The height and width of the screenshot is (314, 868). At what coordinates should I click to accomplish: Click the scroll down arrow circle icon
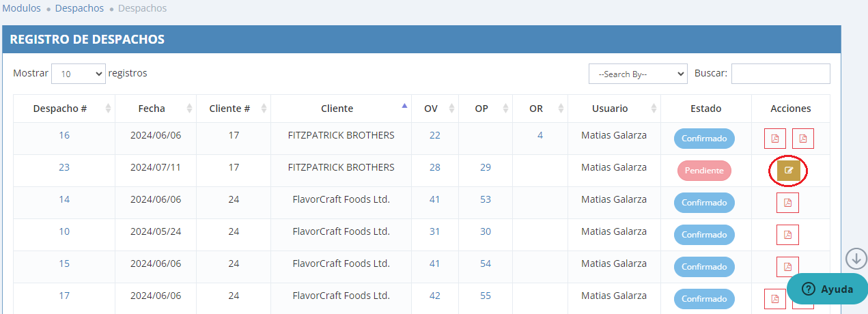click(x=856, y=258)
